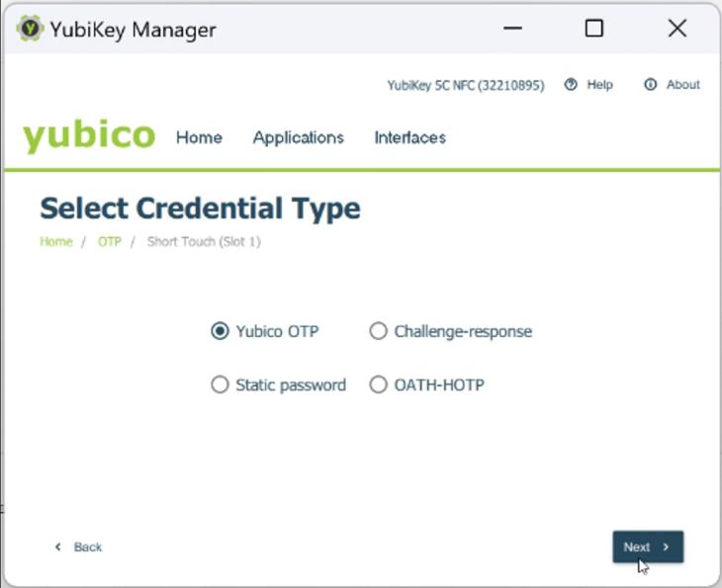The image size is (722, 588).
Task: Open the Help link
Action: pyautogui.click(x=599, y=85)
